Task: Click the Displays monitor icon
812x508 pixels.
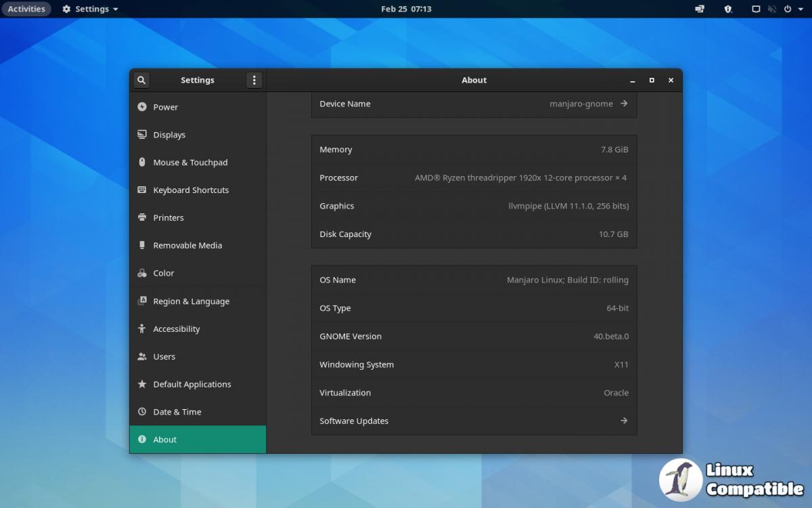Action: point(142,135)
